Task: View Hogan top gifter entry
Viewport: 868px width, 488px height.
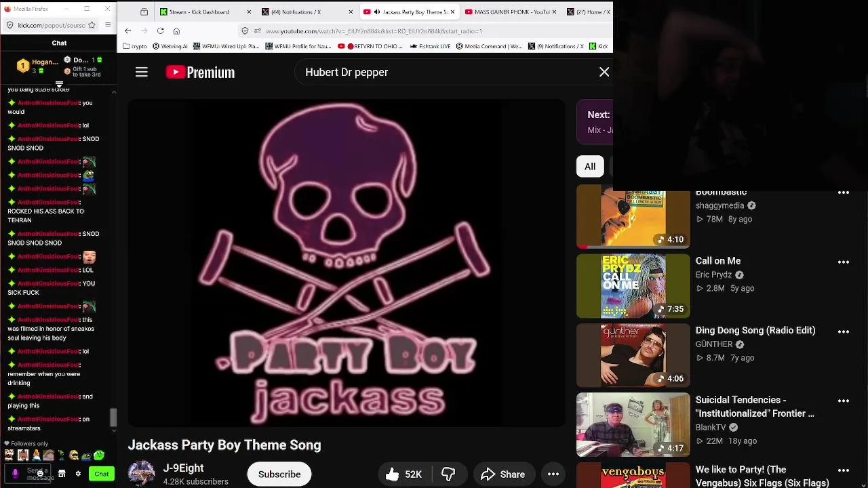Action: [x=37, y=66]
